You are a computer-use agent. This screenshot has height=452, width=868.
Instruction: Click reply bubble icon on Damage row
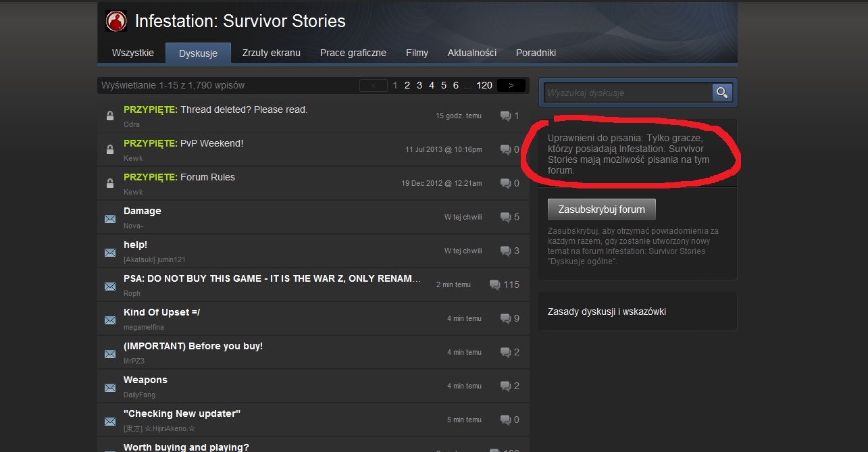tap(505, 218)
